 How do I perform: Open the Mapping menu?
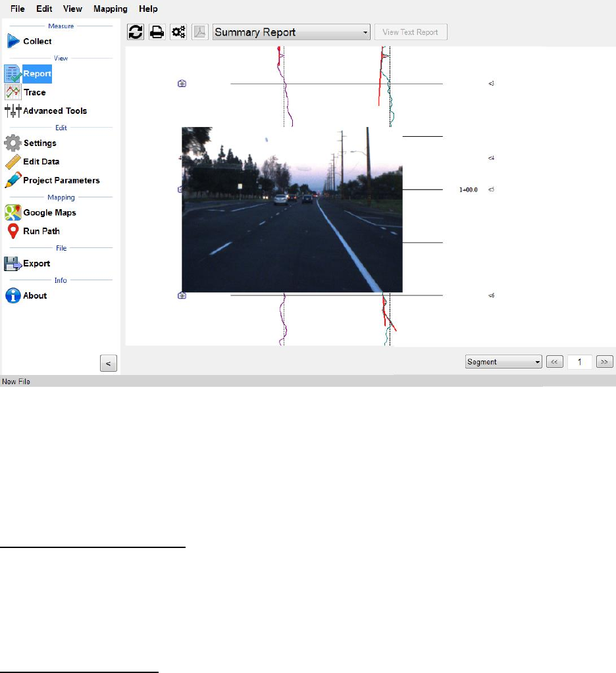point(111,9)
